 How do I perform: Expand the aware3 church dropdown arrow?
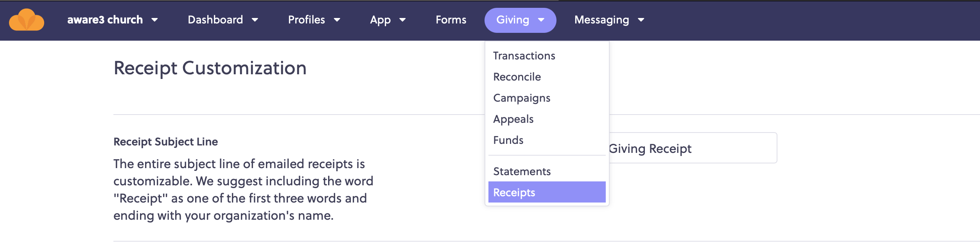[x=154, y=20]
